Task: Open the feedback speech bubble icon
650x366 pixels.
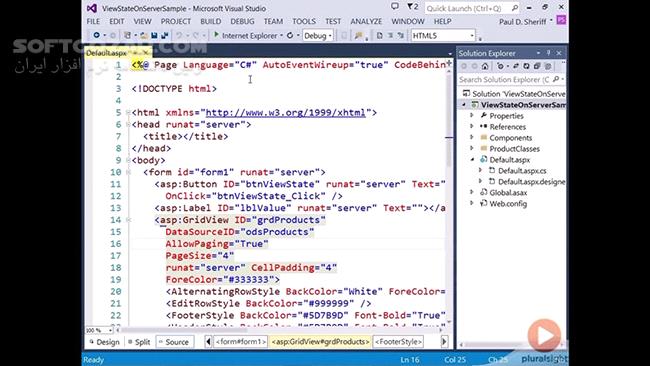Action: (x=395, y=7)
